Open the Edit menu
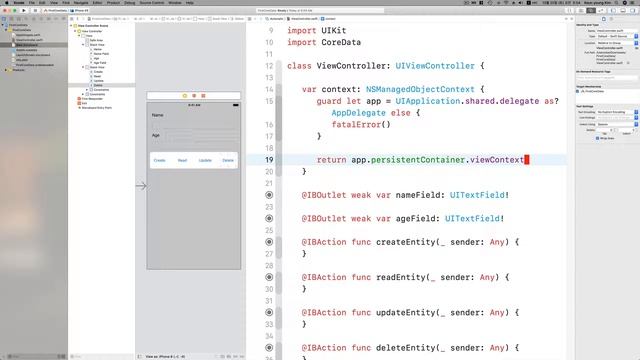The image size is (640, 360). pyautogui.click(x=42, y=2)
